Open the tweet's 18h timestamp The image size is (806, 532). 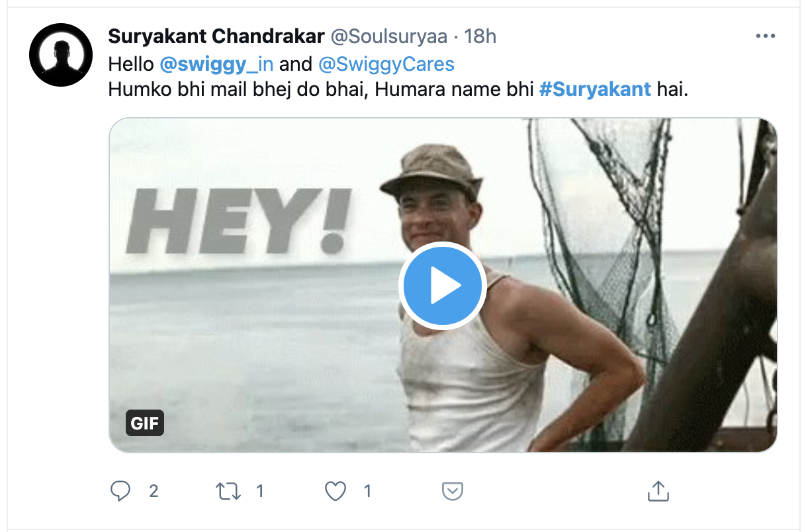[x=480, y=36]
